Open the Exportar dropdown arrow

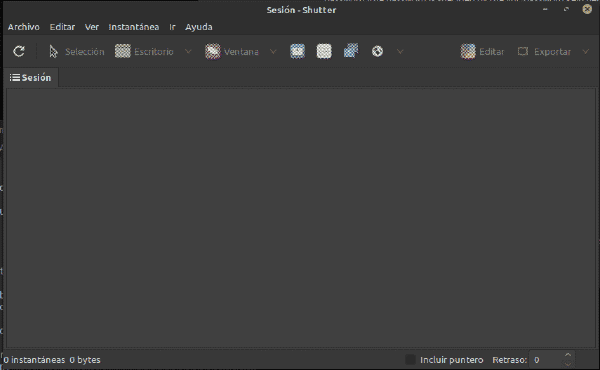(x=585, y=51)
